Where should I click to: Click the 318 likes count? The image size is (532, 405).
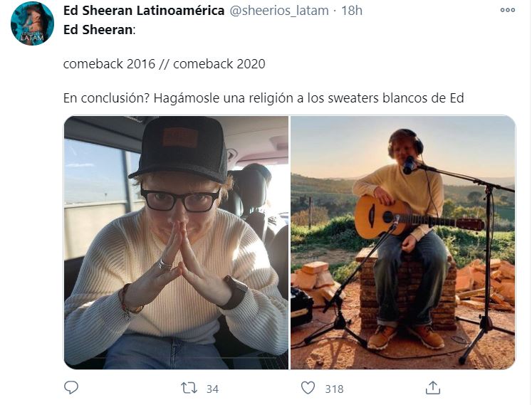tap(334, 389)
